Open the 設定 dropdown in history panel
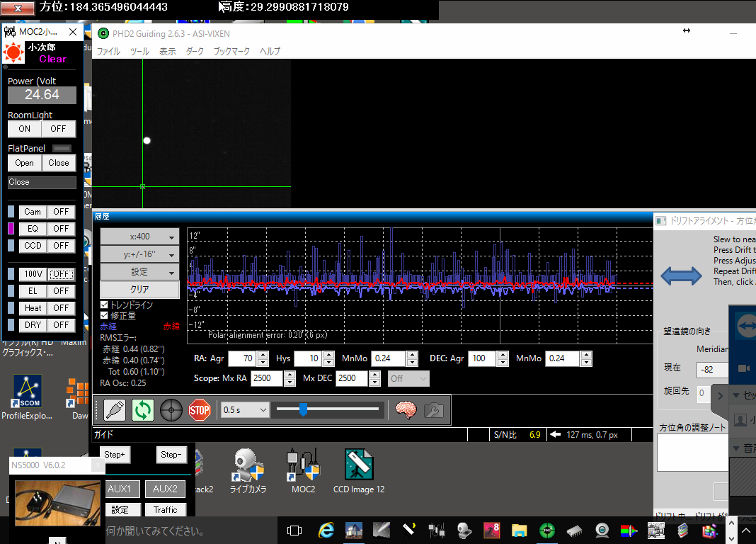This screenshot has height=544, width=756. (140, 272)
